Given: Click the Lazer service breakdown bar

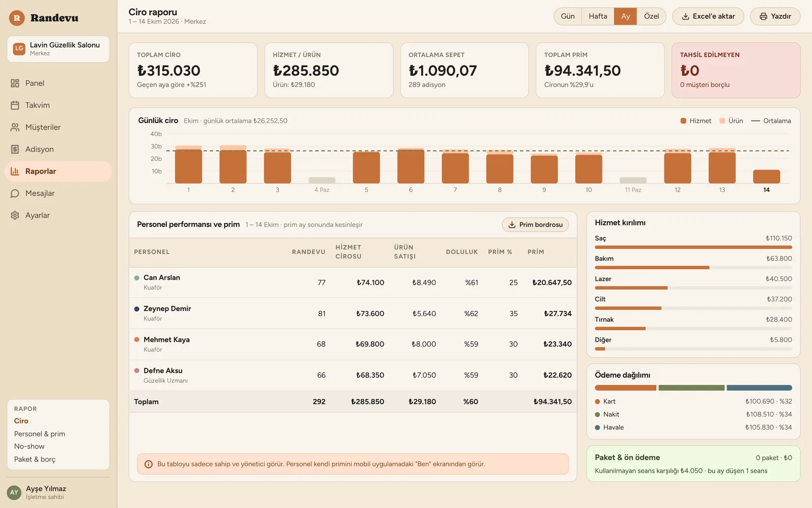Looking at the screenshot, I should [x=693, y=288].
